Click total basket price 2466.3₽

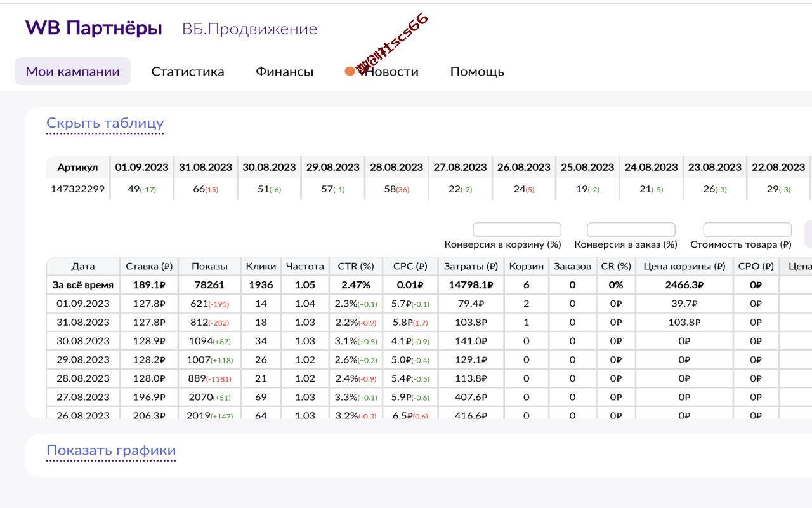pyautogui.click(x=684, y=285)
